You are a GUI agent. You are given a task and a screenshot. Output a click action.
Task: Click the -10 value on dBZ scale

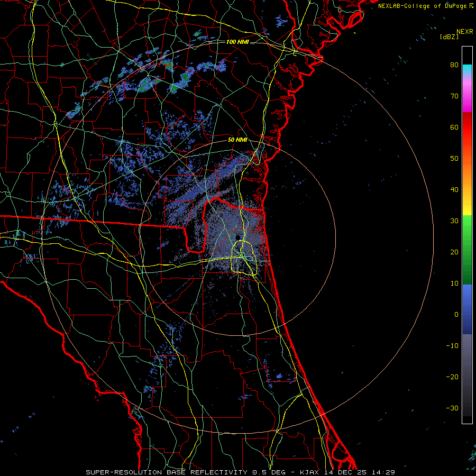point(452,346)
